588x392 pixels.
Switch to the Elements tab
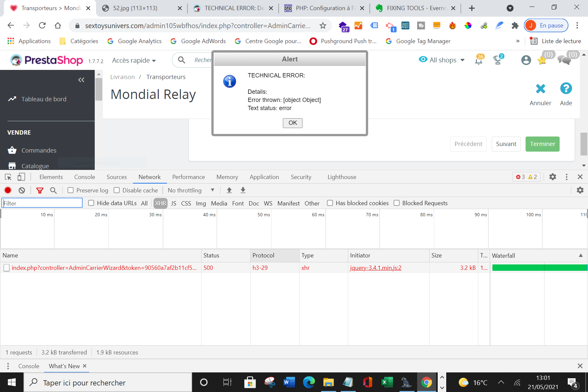51,177
